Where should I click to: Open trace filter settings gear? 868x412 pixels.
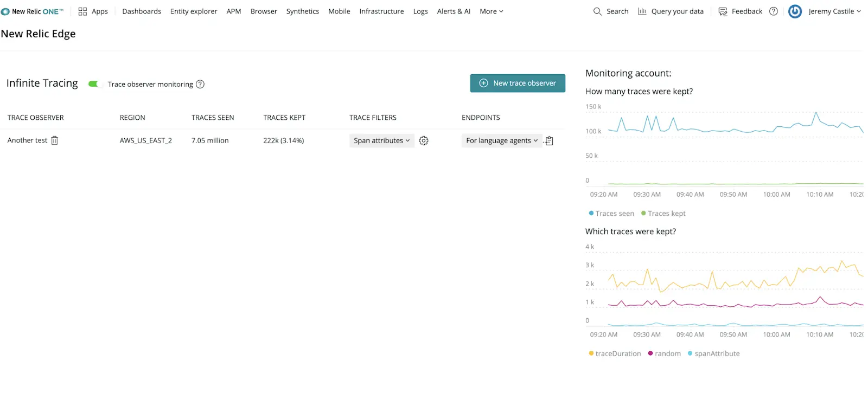tap(424, 141)
